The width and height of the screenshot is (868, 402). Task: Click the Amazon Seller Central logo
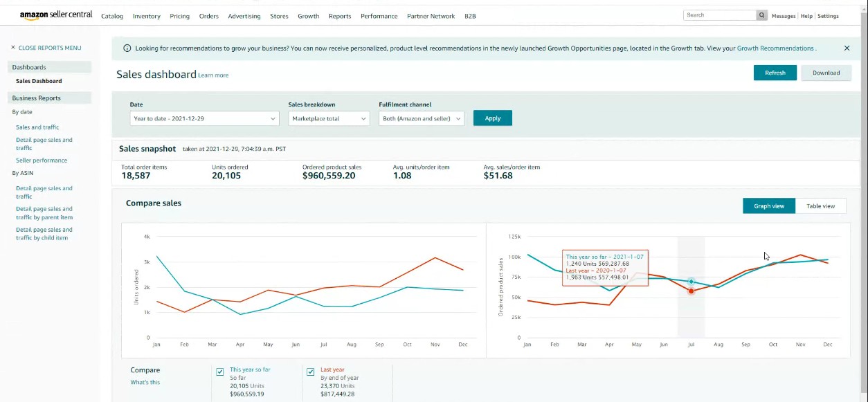56,15
